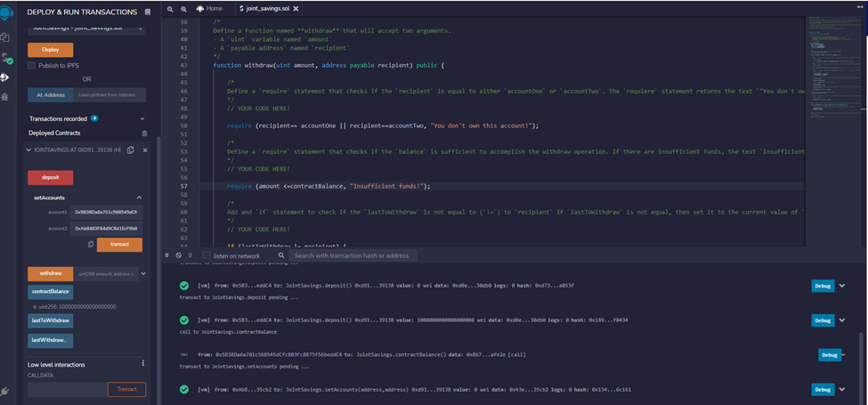Select the joint_savings.sol tab
Image resolution: width=868 pixels, height=405 pixels.
266,9
